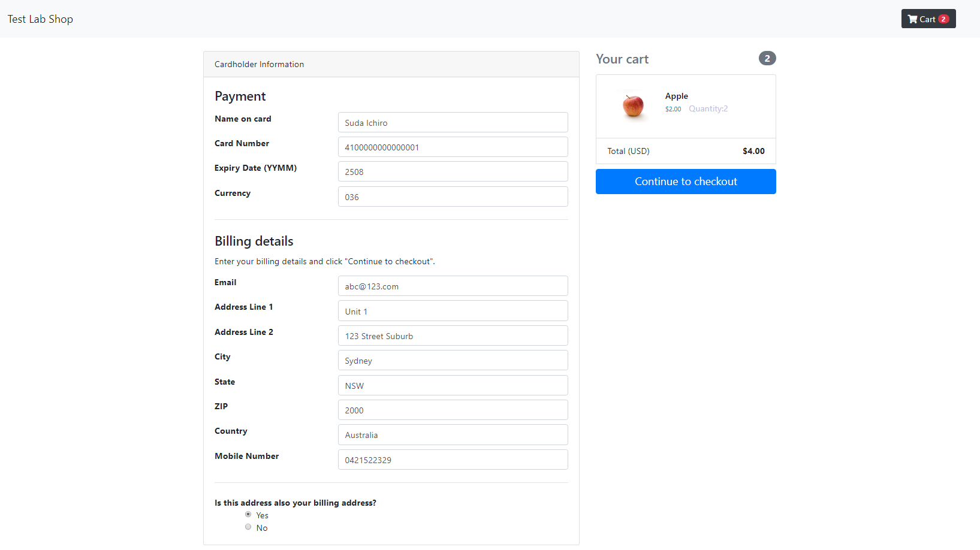Image resolution: width=980 pixels, height=550 pixels.
Task: Click the Yes radio label text
Action: pyautogui.click(x=262, y=515)
